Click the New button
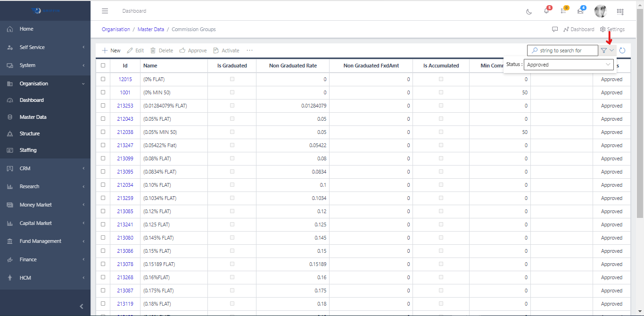The height and width of the screenshot is (316, 644). click(111, 50)
